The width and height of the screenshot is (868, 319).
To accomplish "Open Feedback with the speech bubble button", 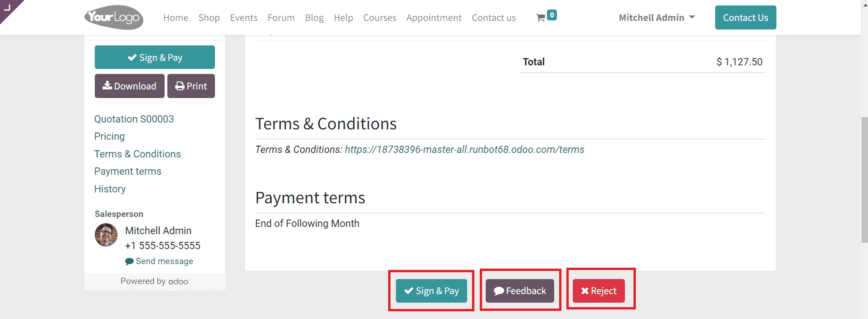I will click(520, 291).
